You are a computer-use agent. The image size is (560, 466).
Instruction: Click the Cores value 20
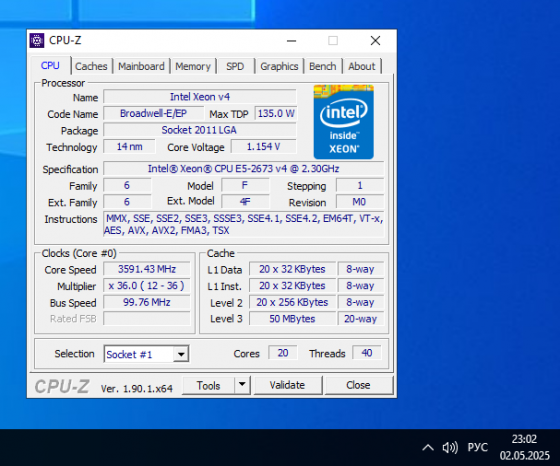tap(283, 353)
